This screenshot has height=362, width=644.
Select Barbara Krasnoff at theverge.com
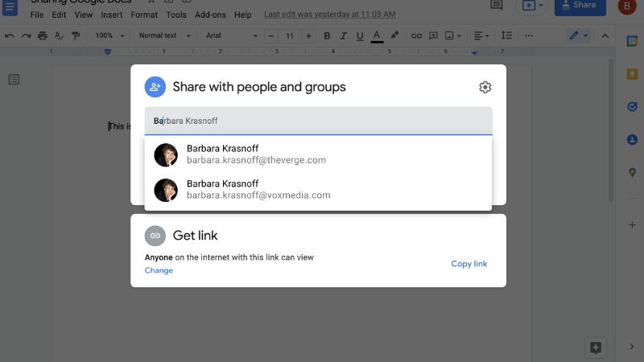[318, 154]
